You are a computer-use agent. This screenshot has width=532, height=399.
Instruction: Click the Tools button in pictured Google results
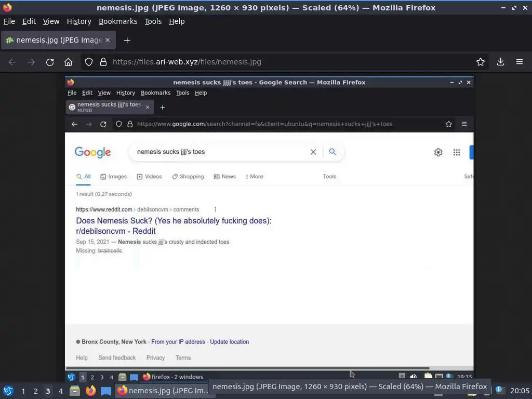tap(329, 177)
